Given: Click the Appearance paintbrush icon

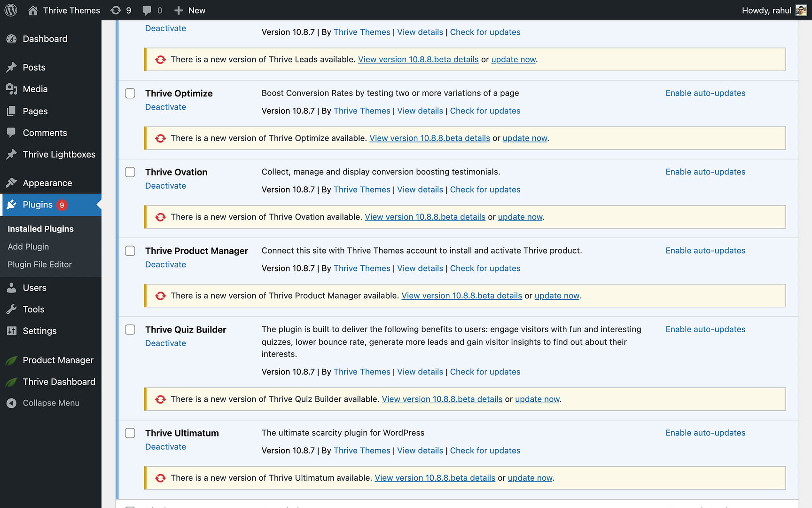Looking at the screenshot, I should (x=12, y=183).
